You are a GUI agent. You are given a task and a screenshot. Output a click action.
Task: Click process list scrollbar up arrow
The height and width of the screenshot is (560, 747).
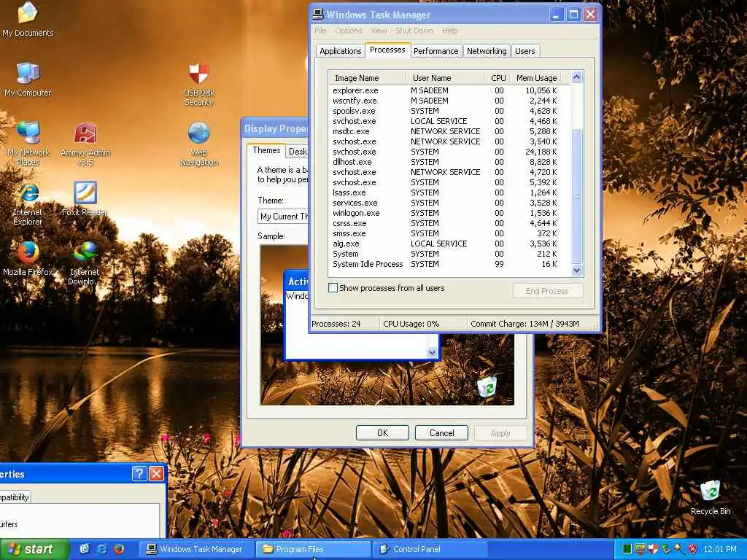click(x=576, y=77)
